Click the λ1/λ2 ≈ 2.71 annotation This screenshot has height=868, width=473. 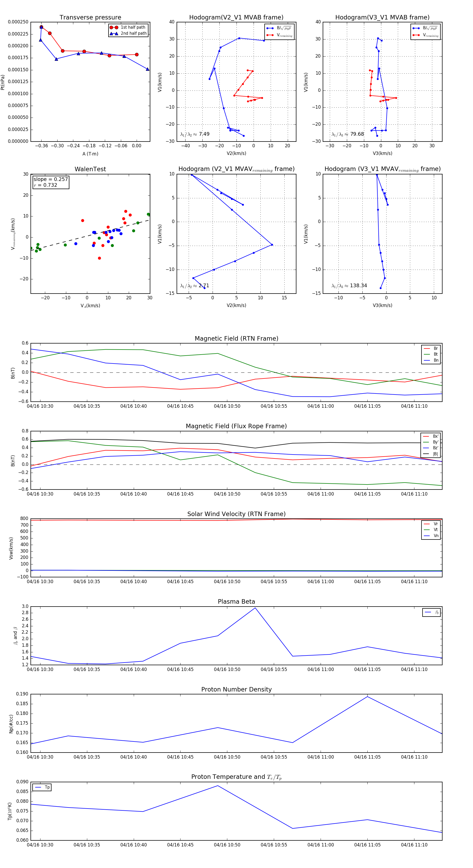(194, 286)
